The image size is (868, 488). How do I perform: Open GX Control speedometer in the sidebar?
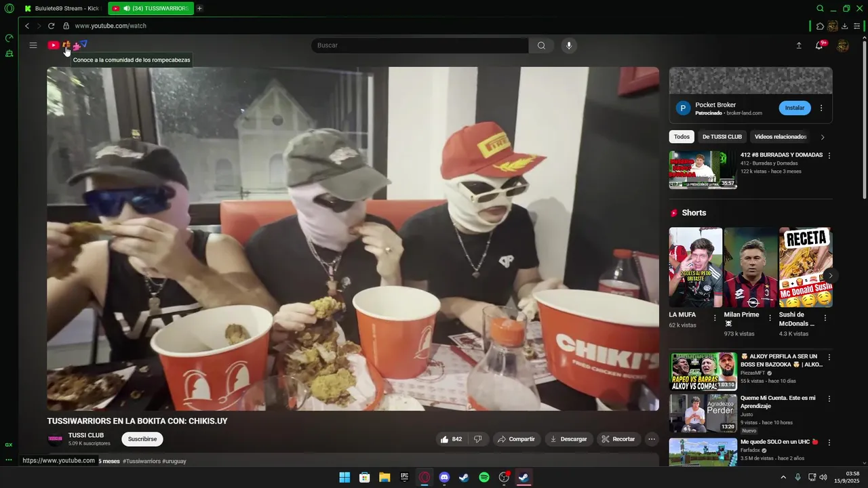click(9, 39)
